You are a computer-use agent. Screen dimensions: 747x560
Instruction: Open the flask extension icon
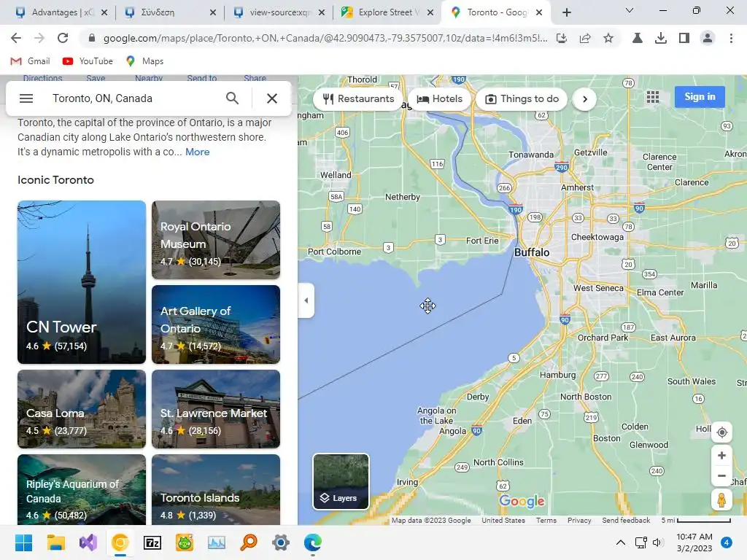[x=637, y=38]
